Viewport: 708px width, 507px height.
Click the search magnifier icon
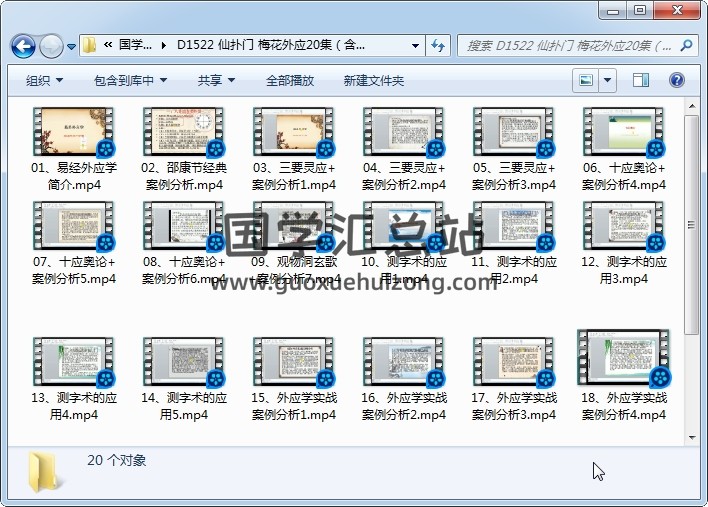pos(688,45)
